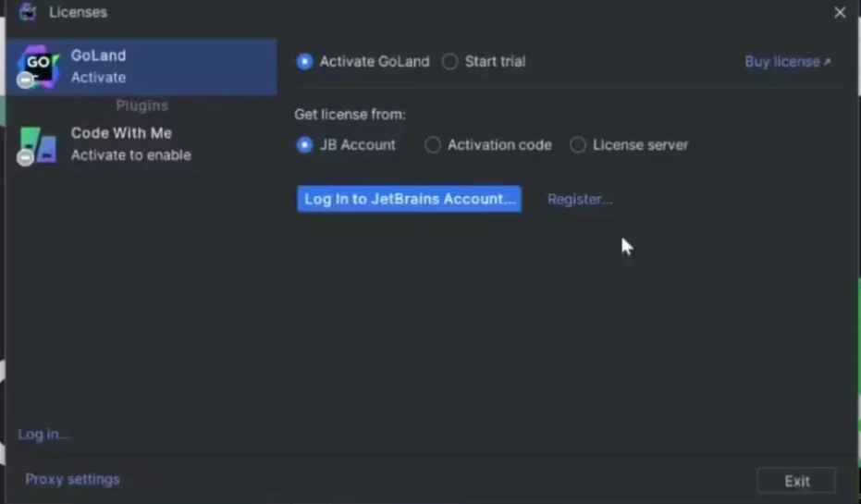Open the Buy license link

(x=788, y=61)
